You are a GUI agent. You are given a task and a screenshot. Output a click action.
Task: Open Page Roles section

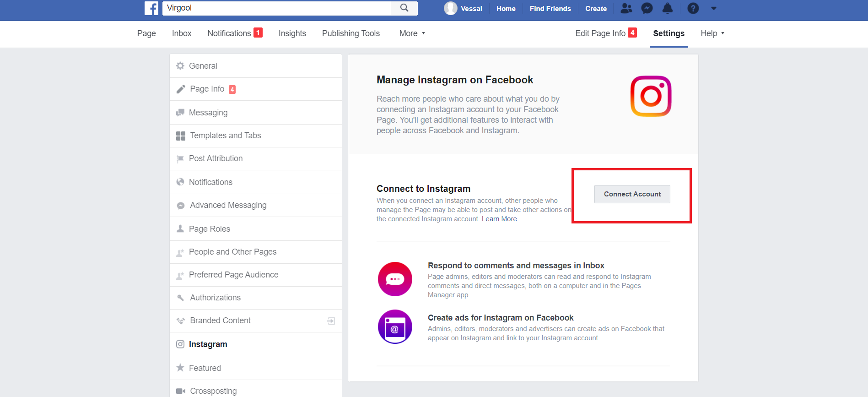click(x=256, y=229)
